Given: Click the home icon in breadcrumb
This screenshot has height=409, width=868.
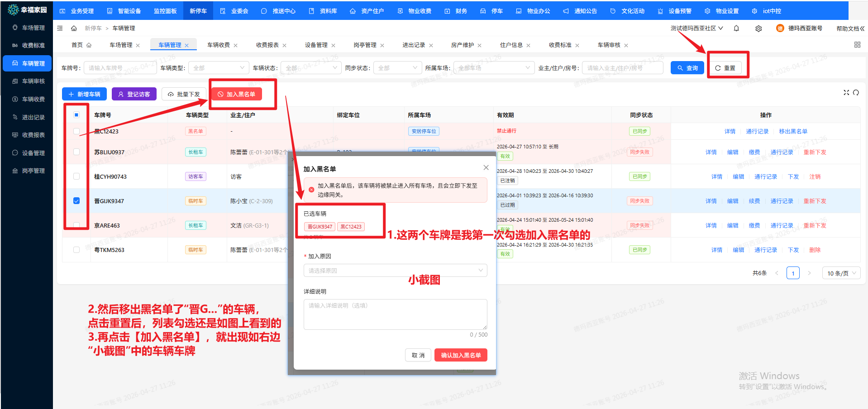Looking at the screenshot, I should click(74, 29).
